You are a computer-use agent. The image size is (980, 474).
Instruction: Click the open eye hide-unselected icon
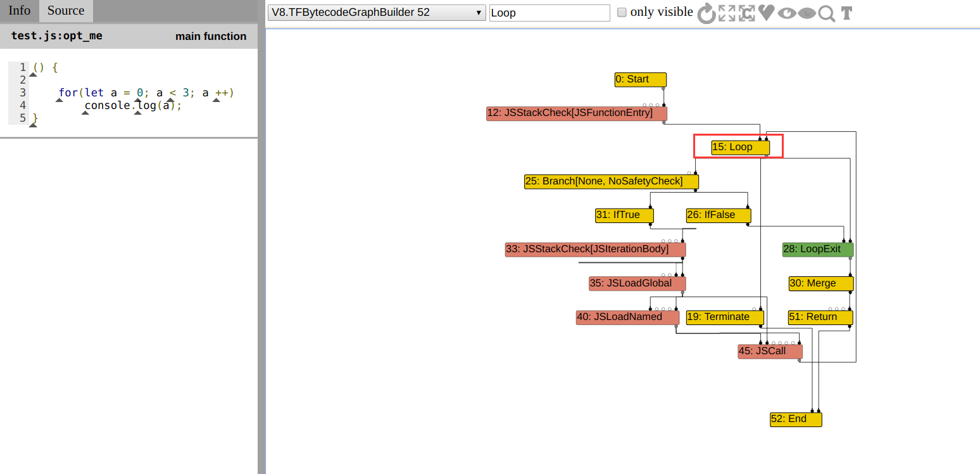[x=786, y=13]
